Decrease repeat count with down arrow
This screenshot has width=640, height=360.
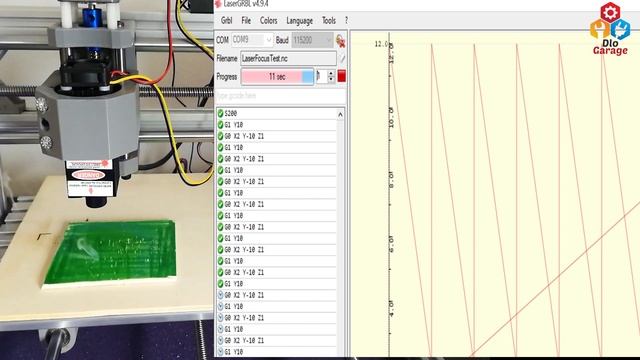(x=331, y=80)
